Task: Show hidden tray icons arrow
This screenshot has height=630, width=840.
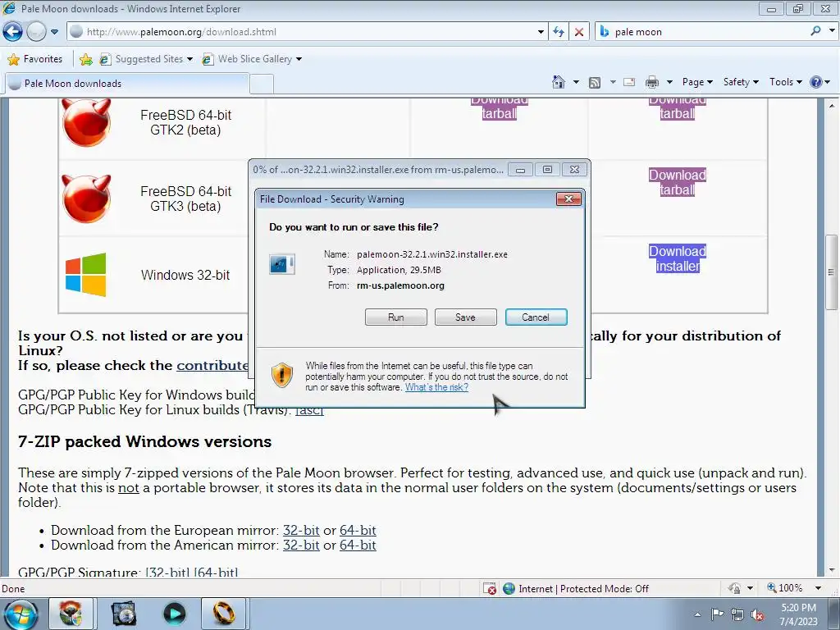Action: click(x=697, y=614)
